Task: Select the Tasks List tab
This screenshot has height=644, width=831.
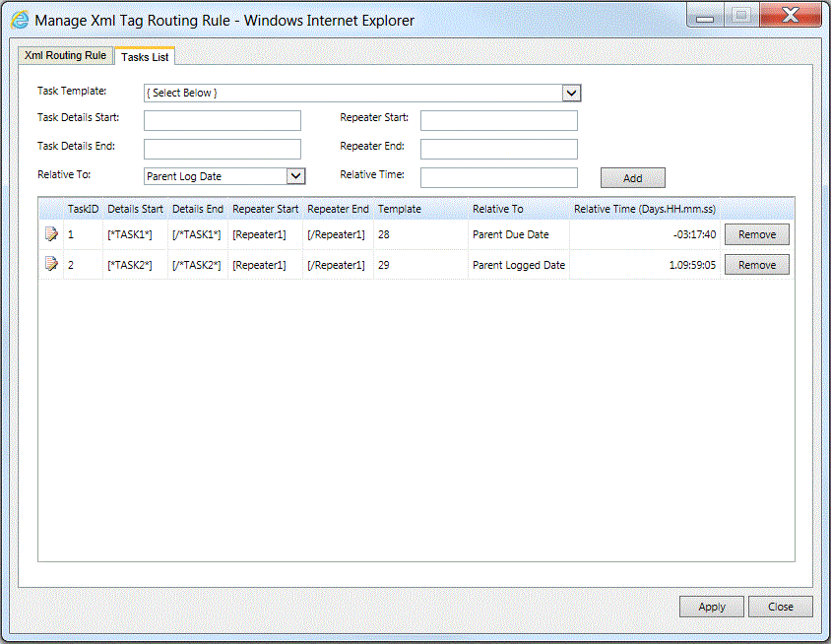Action: pyautogui.click(x=144, y=56)
